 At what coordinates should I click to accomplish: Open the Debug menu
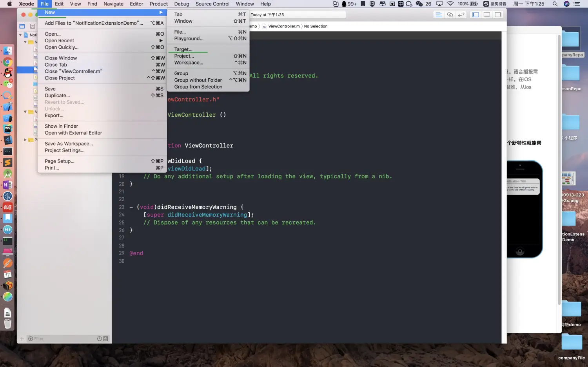coord(181,4)
